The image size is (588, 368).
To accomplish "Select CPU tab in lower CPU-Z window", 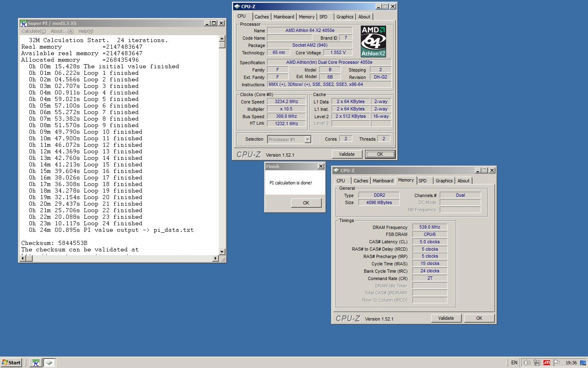I will [x=341, y=181].
